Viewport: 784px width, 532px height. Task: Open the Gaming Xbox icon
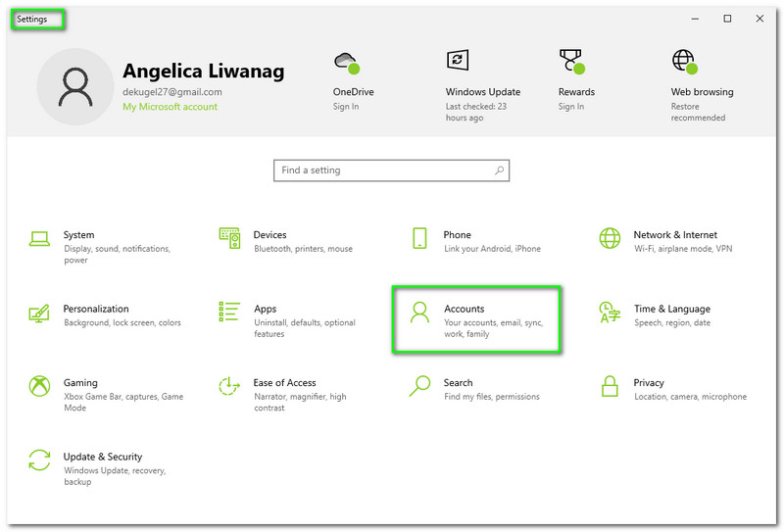39,386
